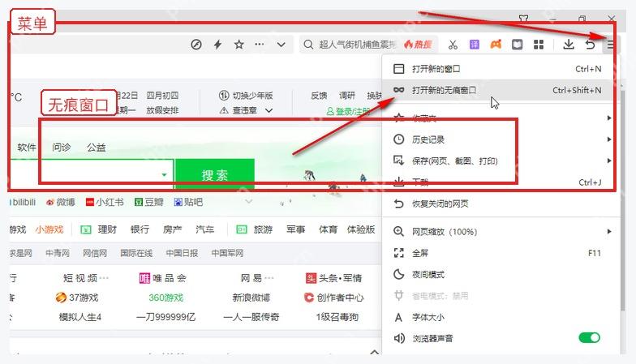Open the orange game controller icon
The width and height of the screenshot is (636, 364).
click(x=496, y=44)
